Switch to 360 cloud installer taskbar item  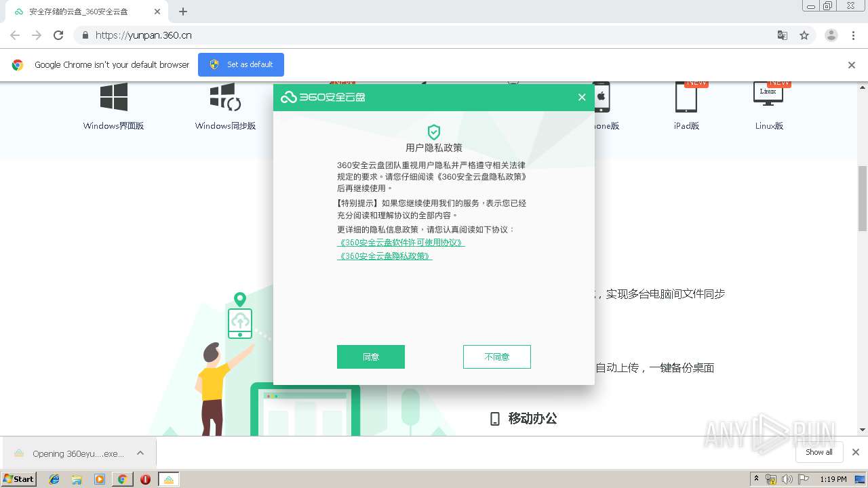click(169, 479)
